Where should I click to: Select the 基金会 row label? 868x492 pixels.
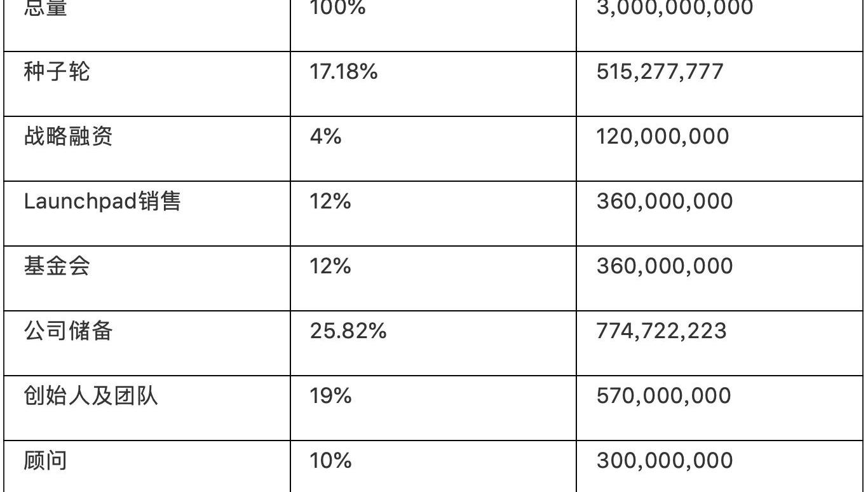pos(57,266)
